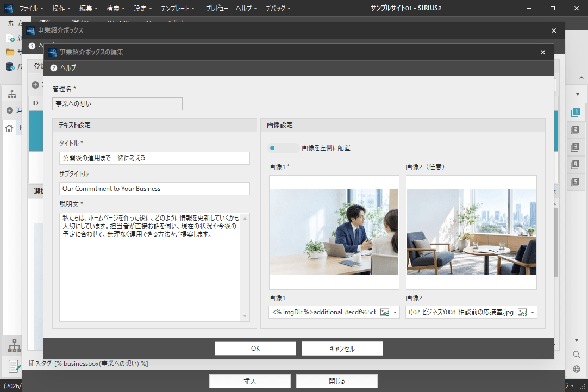Screen dimensions: 588x392
Task: Click right sidebar down arrow
Action: (x=577, y=340)
